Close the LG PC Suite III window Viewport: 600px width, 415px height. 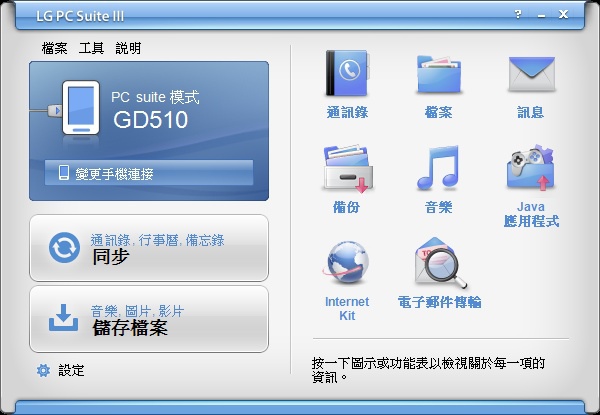(x=563, y=15)
